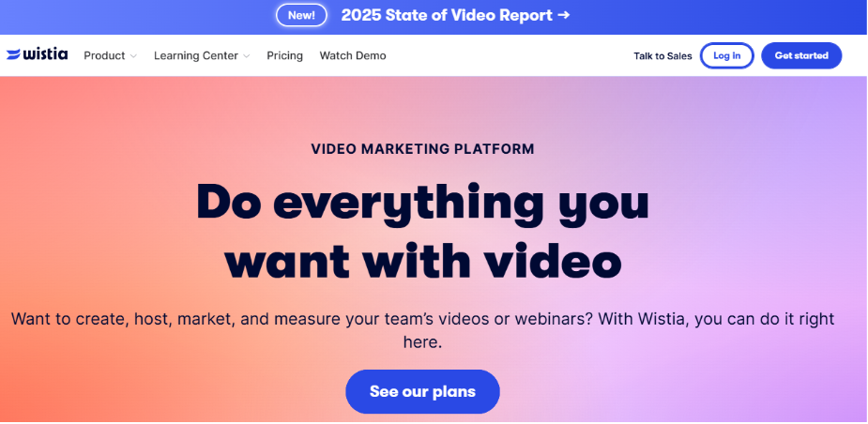Screen dimensions: 868x424
Task: Expand the Learning Center dropdown menu
Action: 202,56
